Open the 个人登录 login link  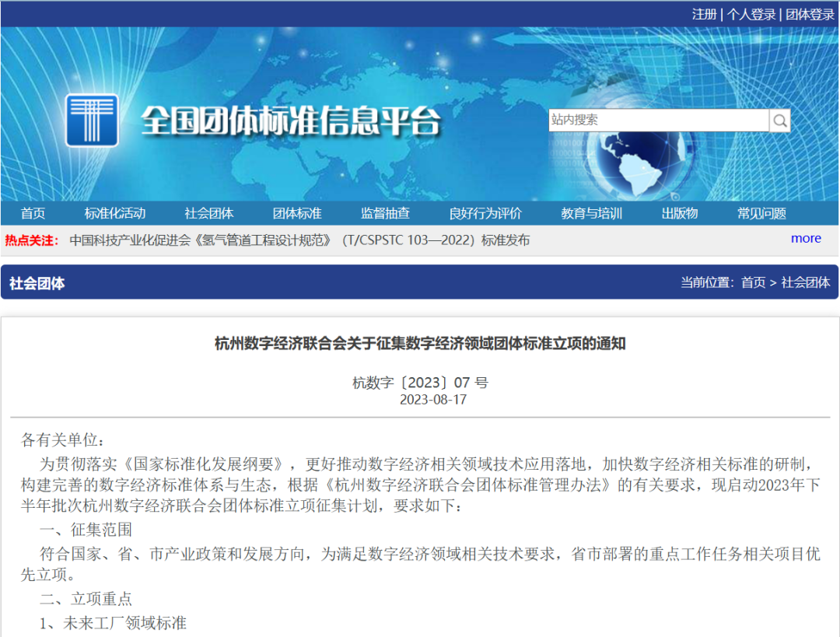coord(751,14)
